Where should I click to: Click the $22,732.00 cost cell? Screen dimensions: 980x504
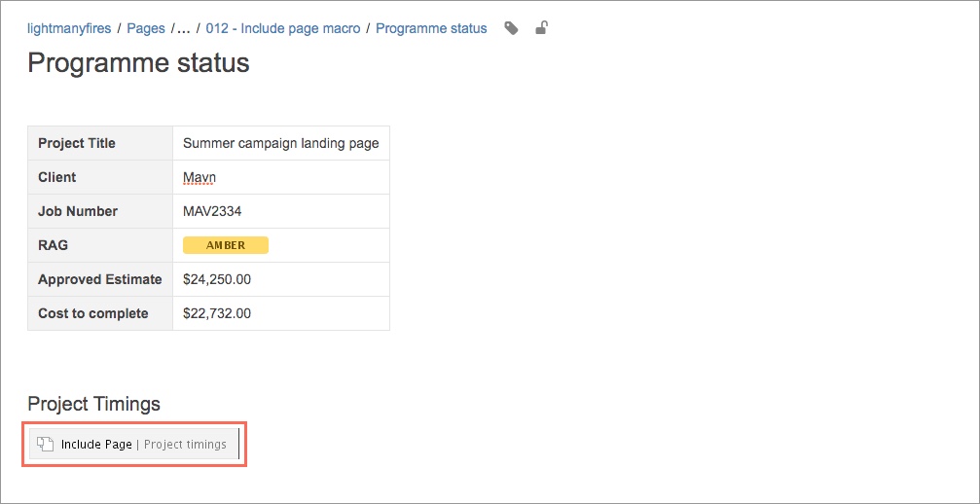point(281,313)
